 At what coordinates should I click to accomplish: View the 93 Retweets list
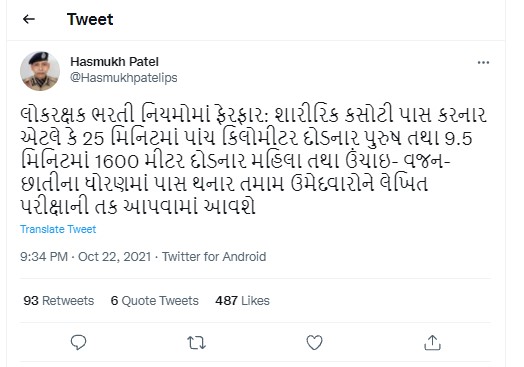click(59, 301)
